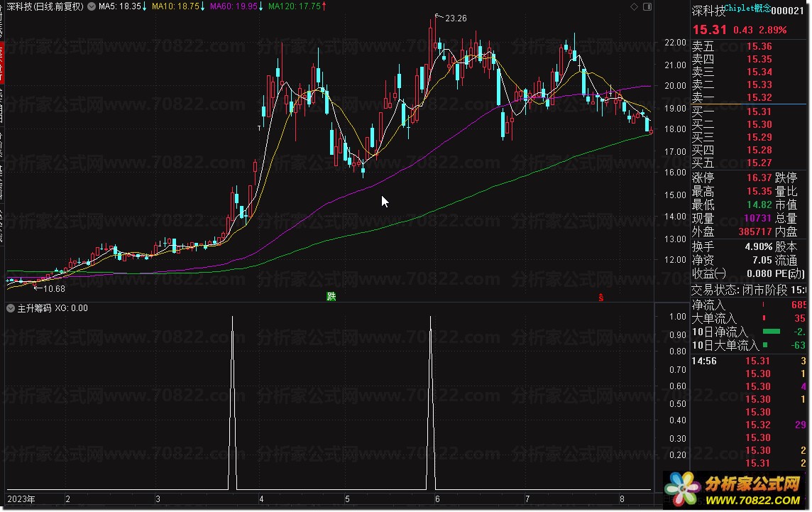Open the Chiplet概念 concept link
Screen dimensions: 812x512
[747, 8]
